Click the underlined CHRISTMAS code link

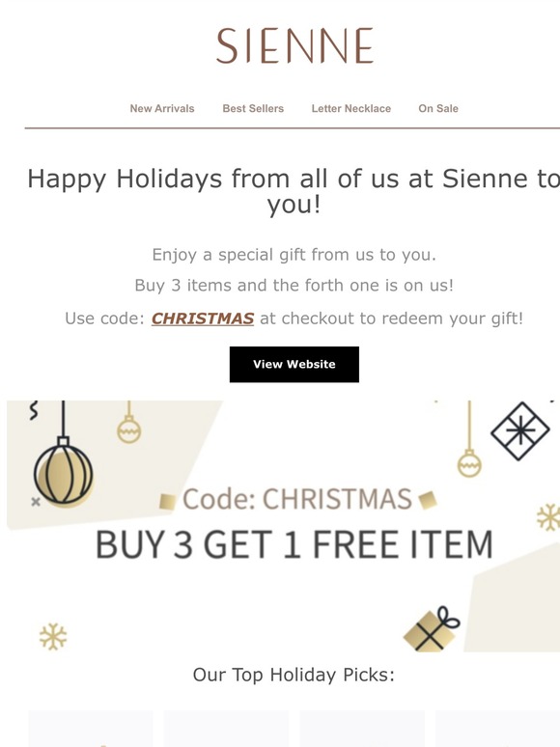click(x=203, y=318)
